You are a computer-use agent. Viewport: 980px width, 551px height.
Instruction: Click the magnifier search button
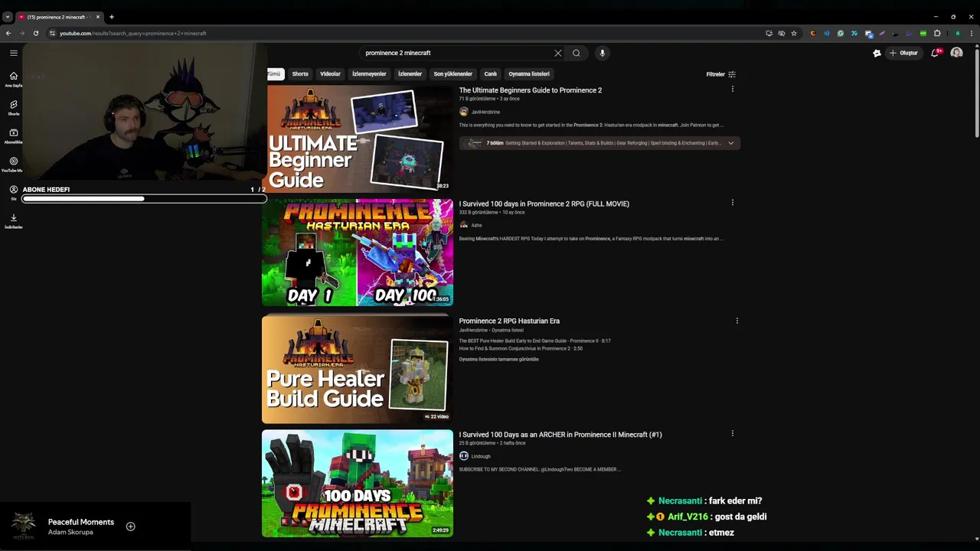(x=577, y=53)
